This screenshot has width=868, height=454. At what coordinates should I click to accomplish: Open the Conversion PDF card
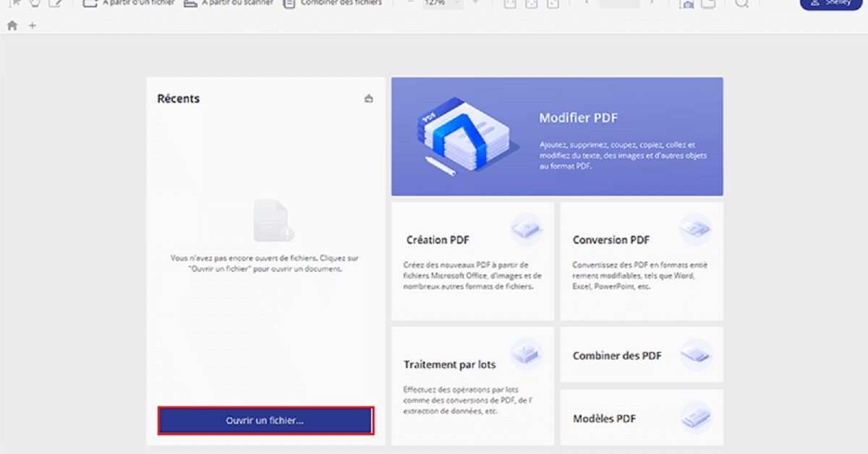click(642, 261)
